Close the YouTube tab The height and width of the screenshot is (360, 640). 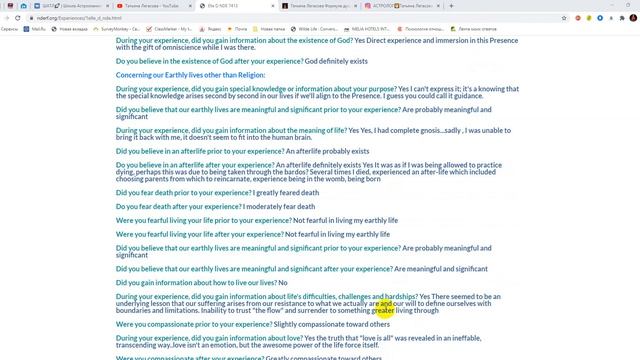point(190,6)
